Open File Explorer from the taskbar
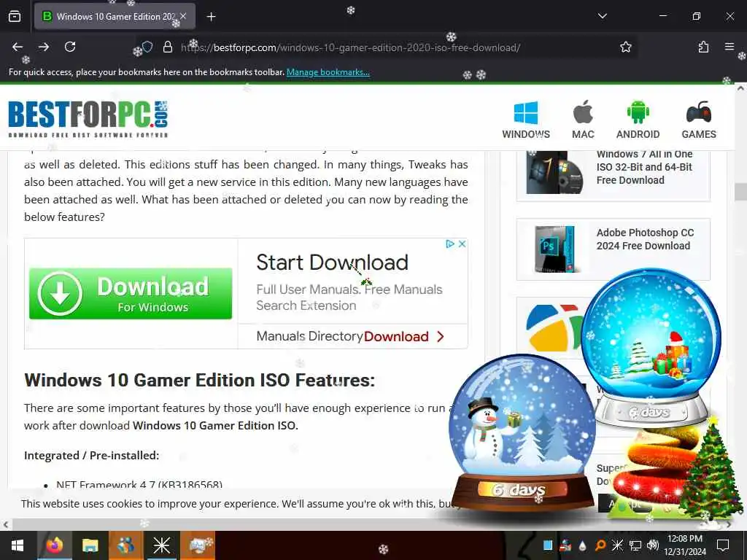This screenshot has height=560, width=747. (90, 545)
